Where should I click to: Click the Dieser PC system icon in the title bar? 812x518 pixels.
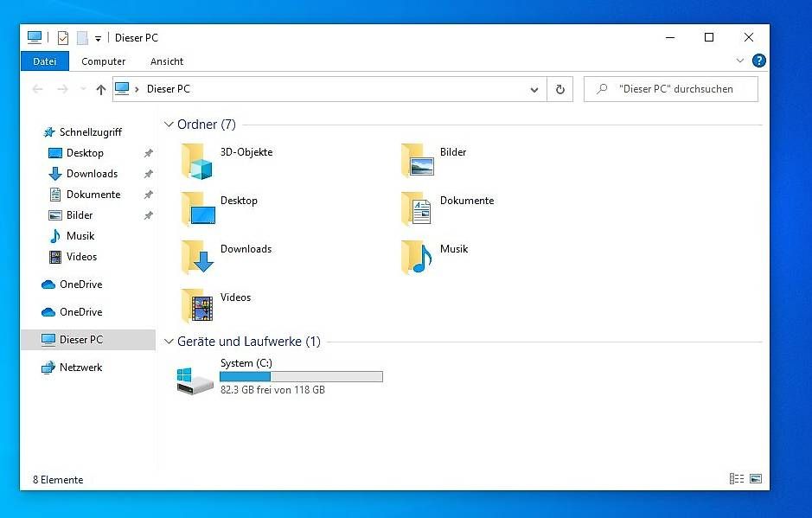point(35,37)
